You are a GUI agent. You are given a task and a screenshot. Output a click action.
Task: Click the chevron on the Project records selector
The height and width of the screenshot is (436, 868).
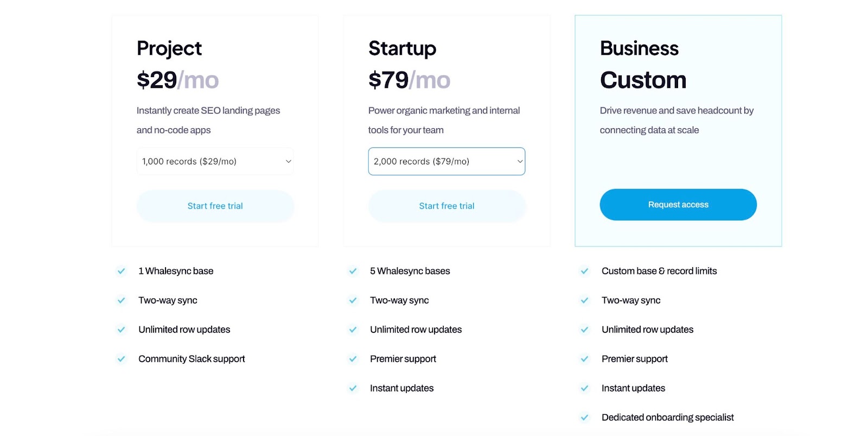pos(288,161)
